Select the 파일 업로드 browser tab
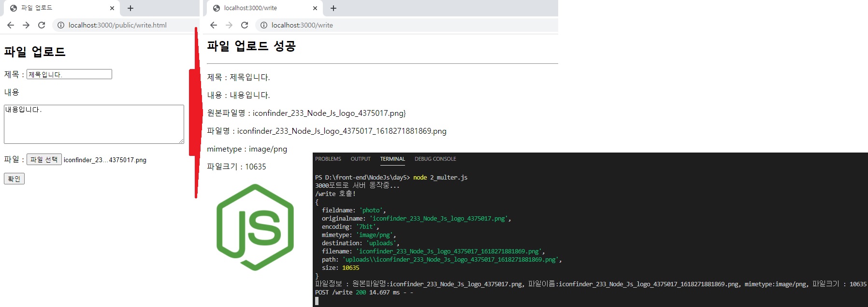Screen dimensions: 868x307 pos(61,8)
